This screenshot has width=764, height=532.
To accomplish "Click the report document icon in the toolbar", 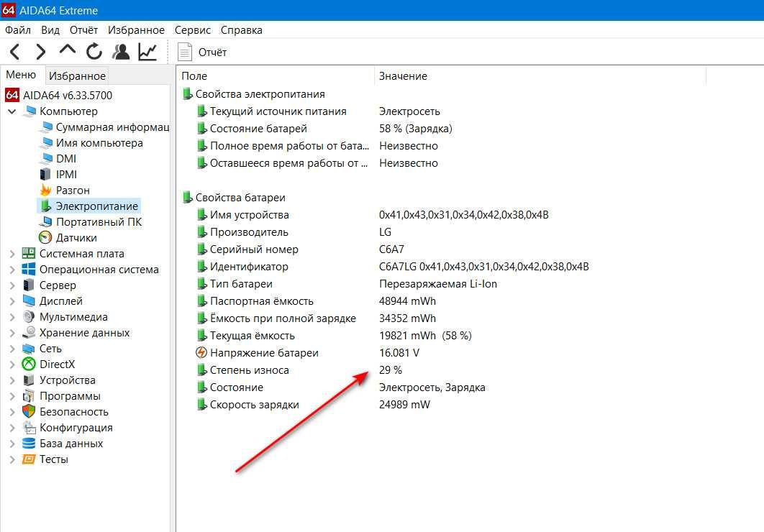I will (x=185, y=52).
